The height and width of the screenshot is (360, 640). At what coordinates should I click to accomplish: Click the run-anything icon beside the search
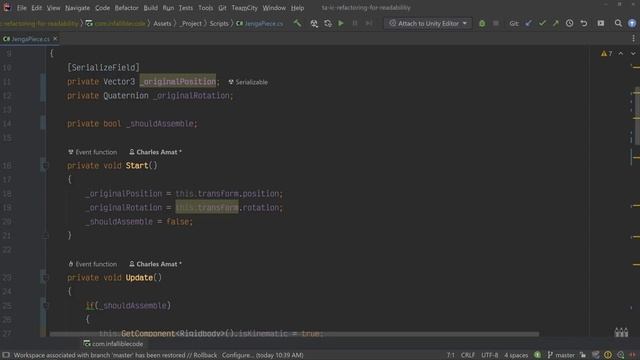point(601,23)
